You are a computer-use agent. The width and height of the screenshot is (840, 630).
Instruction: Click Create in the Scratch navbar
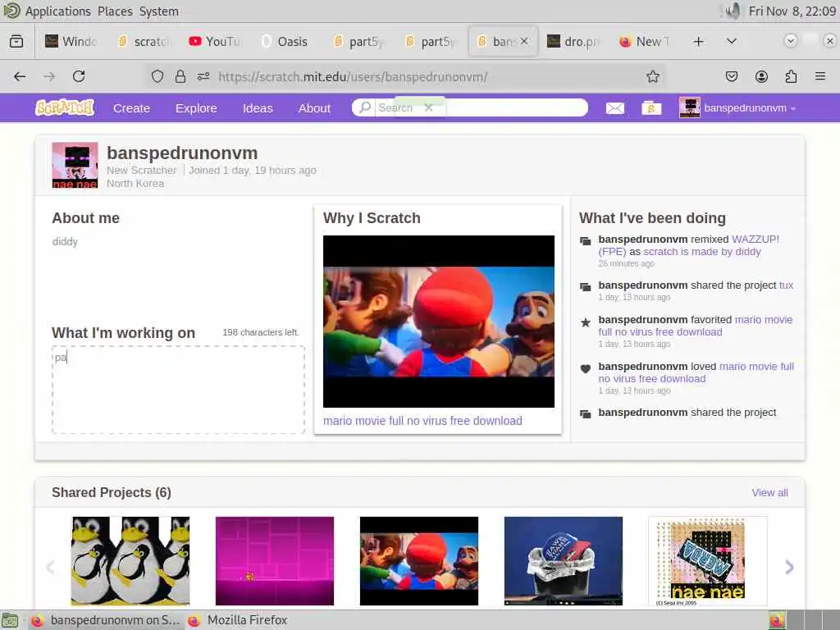point(131,108)
